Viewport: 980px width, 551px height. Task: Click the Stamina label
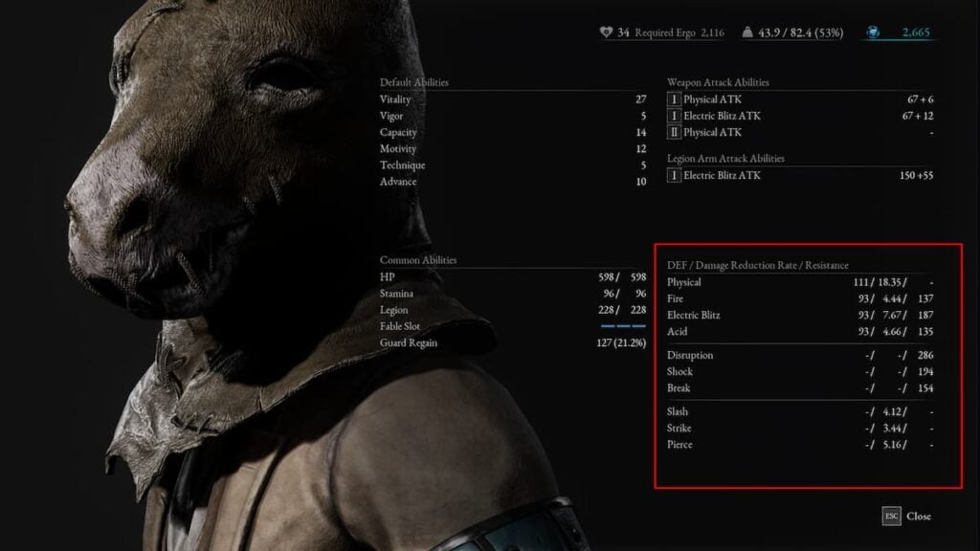(x=396, y=294)
